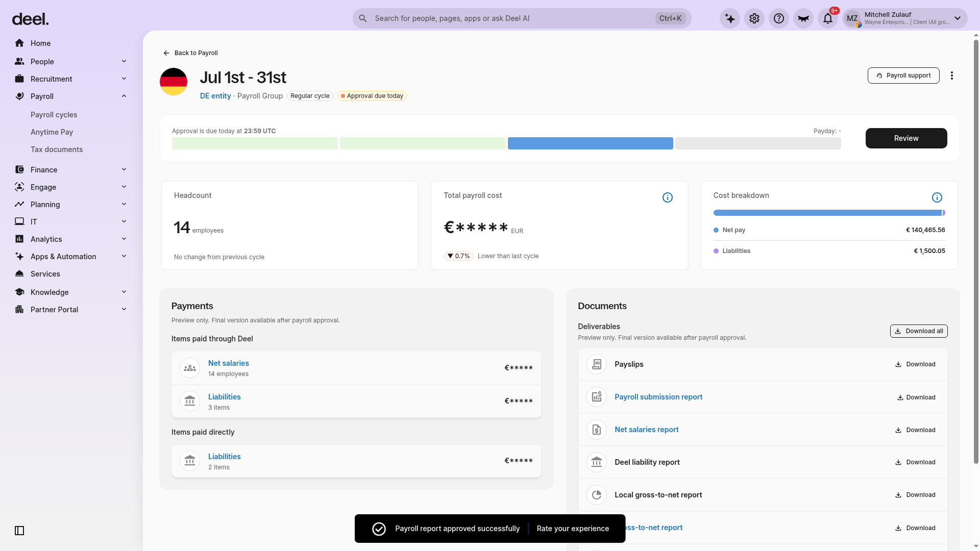Click the Germany flag entity icon
Screen dimensions: 980x551
[174, 82]
